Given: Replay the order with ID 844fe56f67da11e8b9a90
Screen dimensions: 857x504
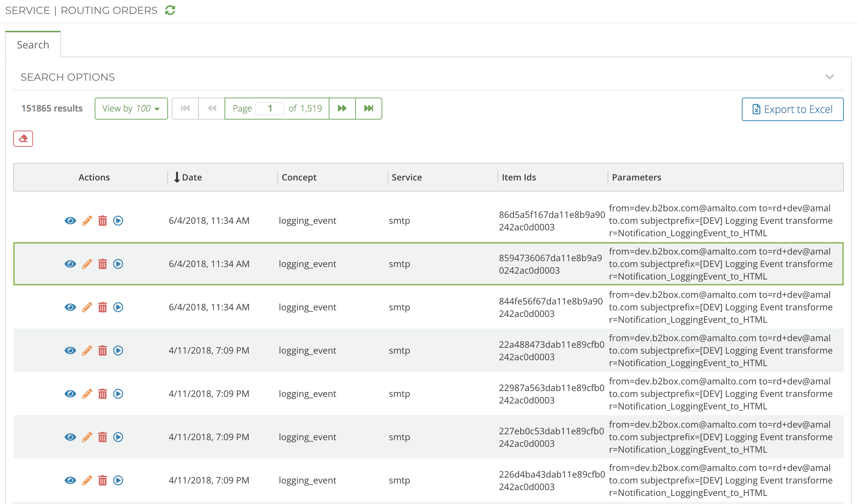Looking at the screenshot, I should tap(118, 307).
